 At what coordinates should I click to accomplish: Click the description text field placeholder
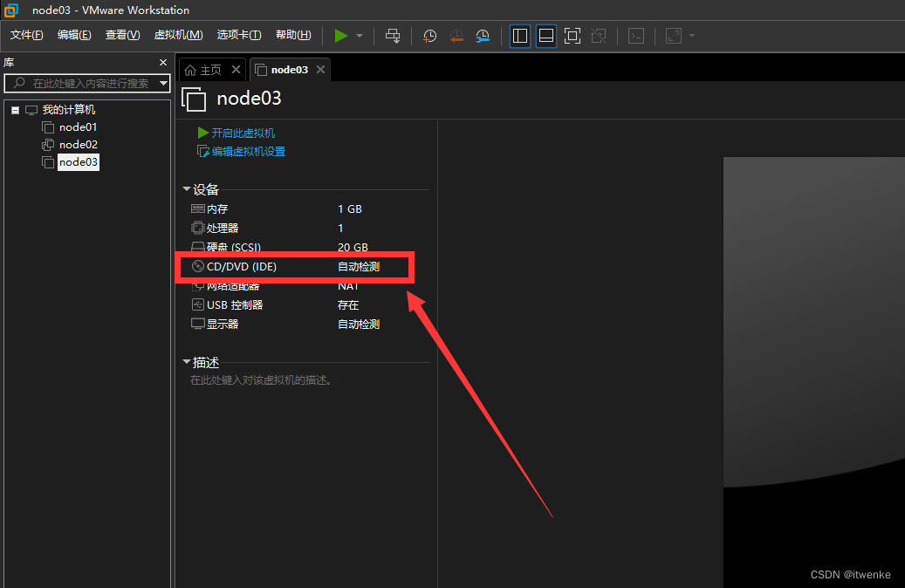262,380
